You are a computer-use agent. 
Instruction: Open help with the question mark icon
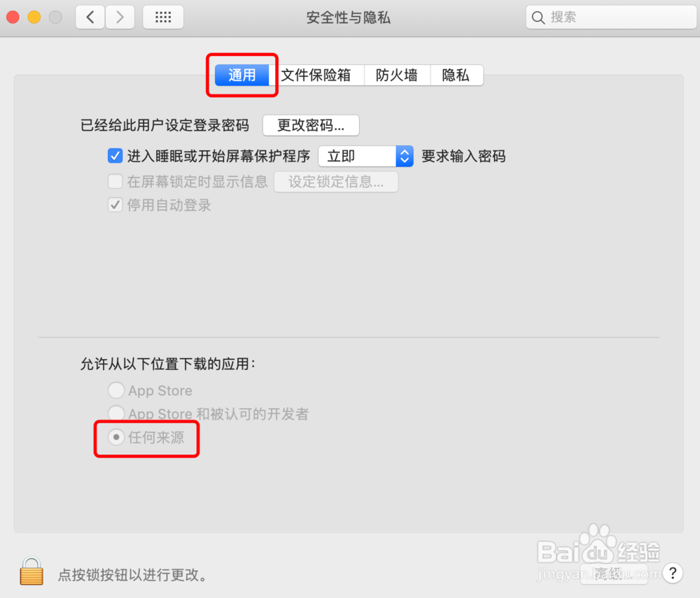(x=673, y=573)
